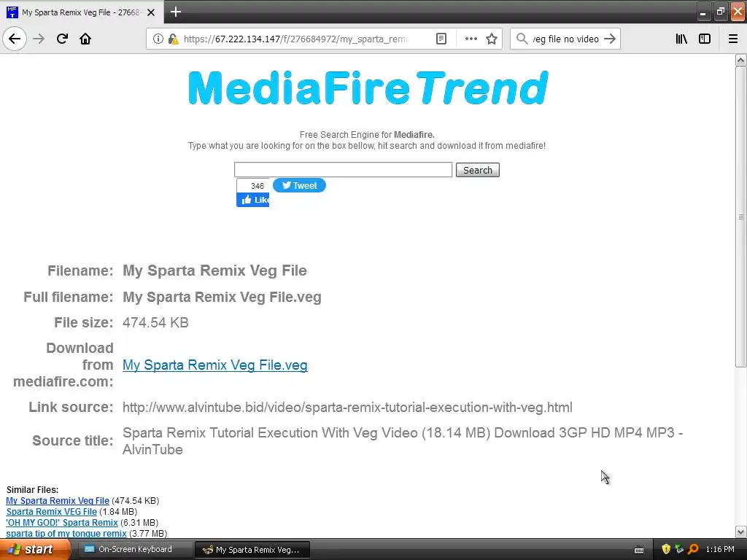Click the insecure connection padlock warning icon
The height and width of the screenshot is (560, 747).
click(x=173, y=39)
